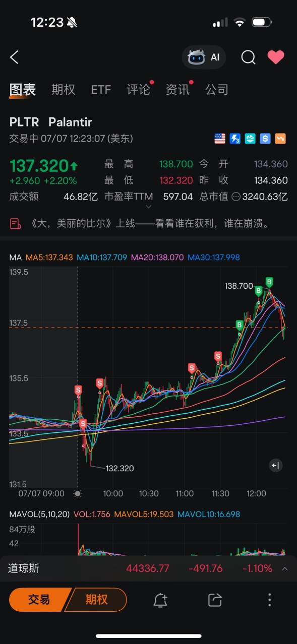Tap the 期权 options button at bottom
The height and width of the screenshot is (644, 297).
pyautogui.click(x=97, y=600)
